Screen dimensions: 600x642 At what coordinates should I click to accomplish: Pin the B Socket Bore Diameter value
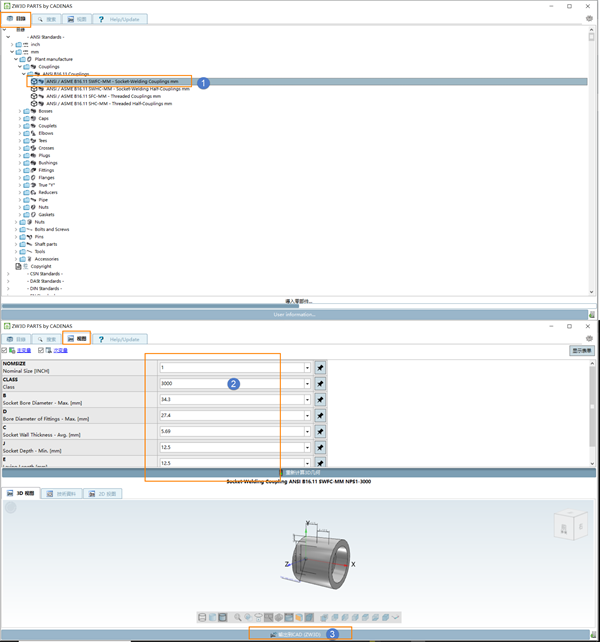320,400
